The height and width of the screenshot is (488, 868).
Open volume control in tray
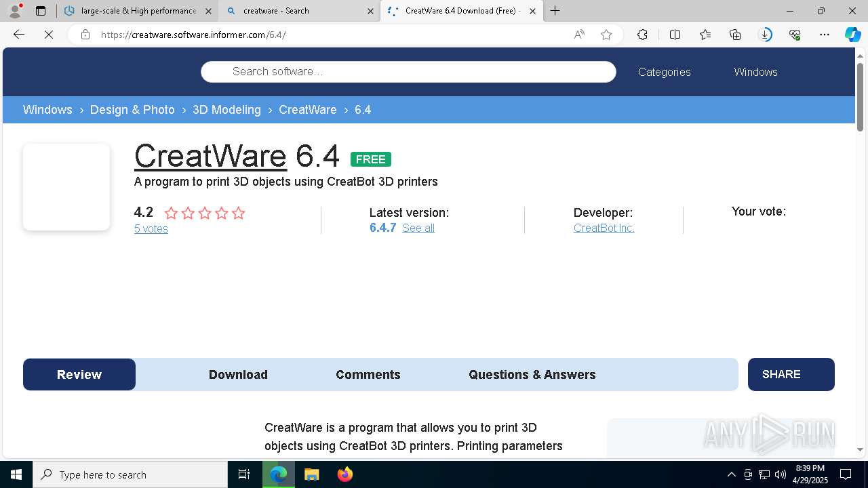(780, 474)
